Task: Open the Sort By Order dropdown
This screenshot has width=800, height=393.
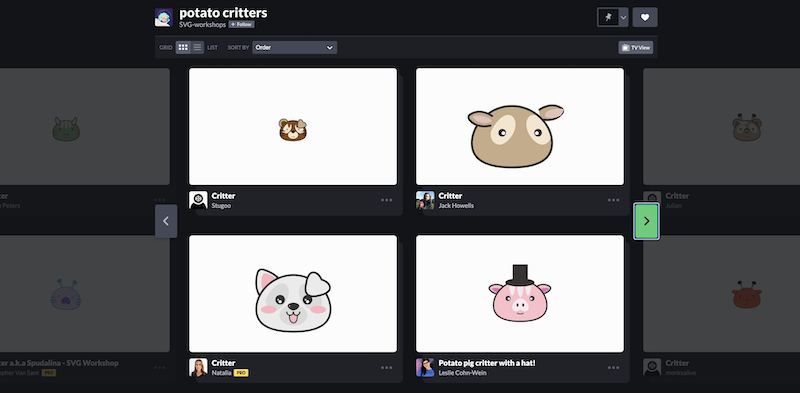Action: coord(294,47)
